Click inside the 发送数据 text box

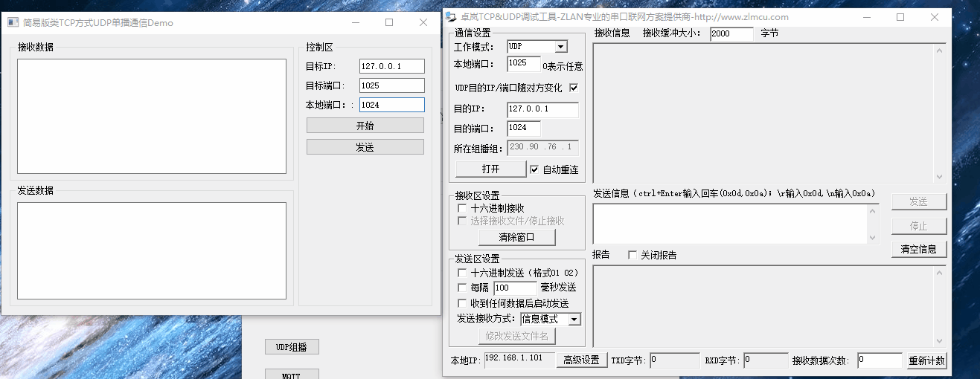[x=152, y=250]
